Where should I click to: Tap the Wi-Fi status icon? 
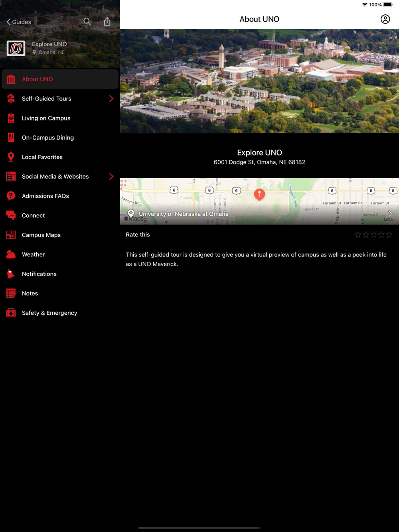pyautogui.click(x=365, y=5)
